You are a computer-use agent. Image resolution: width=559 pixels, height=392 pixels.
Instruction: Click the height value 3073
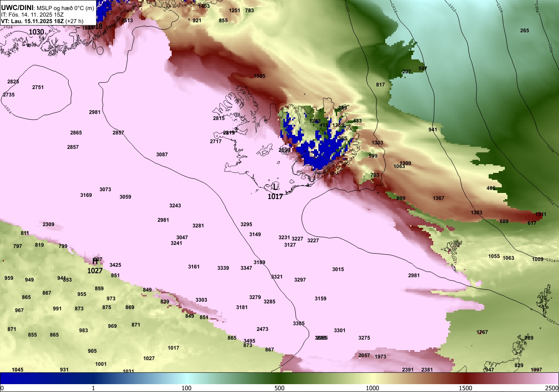click(x=105, y=189)
